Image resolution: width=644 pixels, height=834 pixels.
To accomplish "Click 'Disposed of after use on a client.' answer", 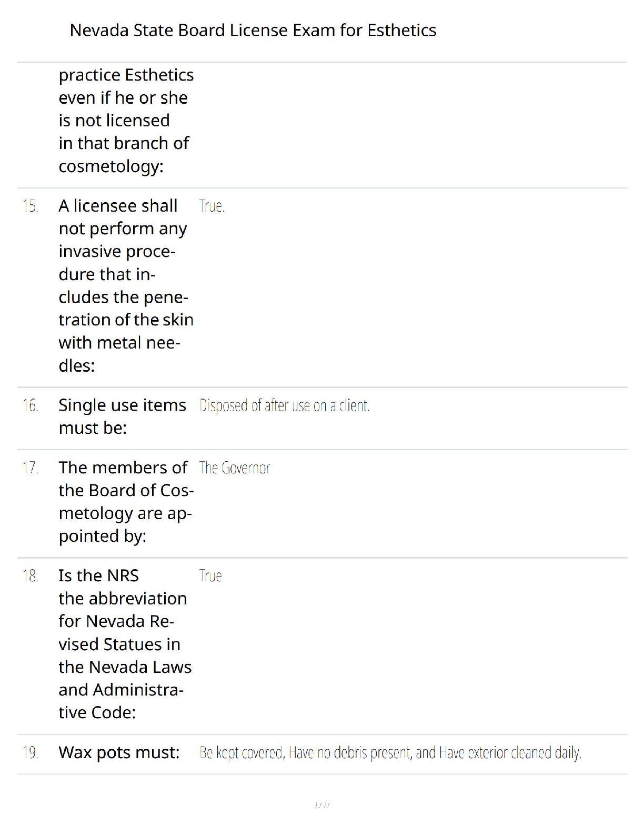I will tap(285, 405).
